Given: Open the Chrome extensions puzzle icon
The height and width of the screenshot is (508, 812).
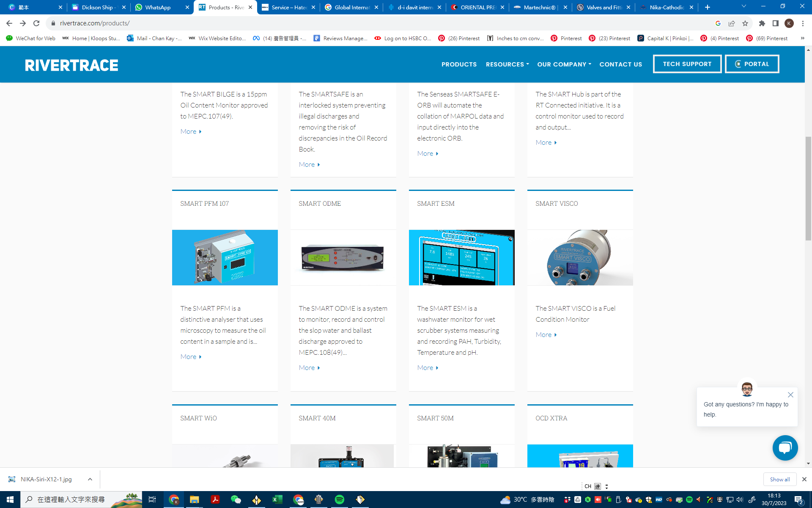Looking at the screenshot, I should click(762, 23).
